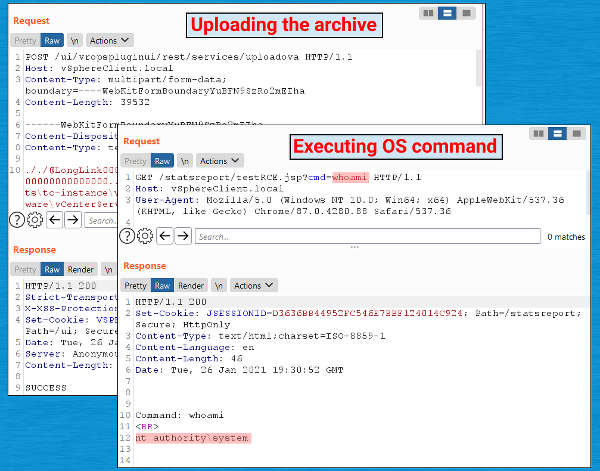Select stacked layout icon in front window

(557, 134)
